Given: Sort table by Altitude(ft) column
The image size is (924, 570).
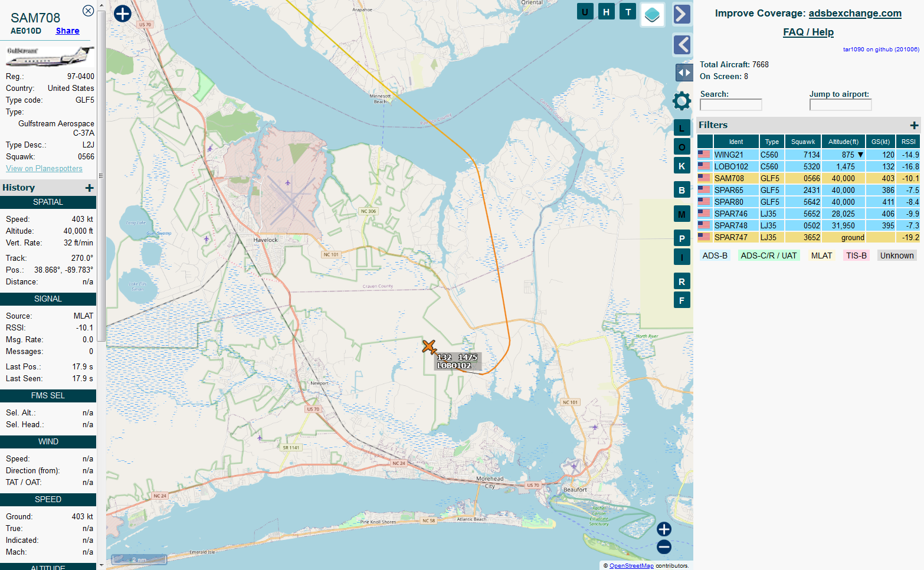Looking at the screenshot, I should pos(843,142).
